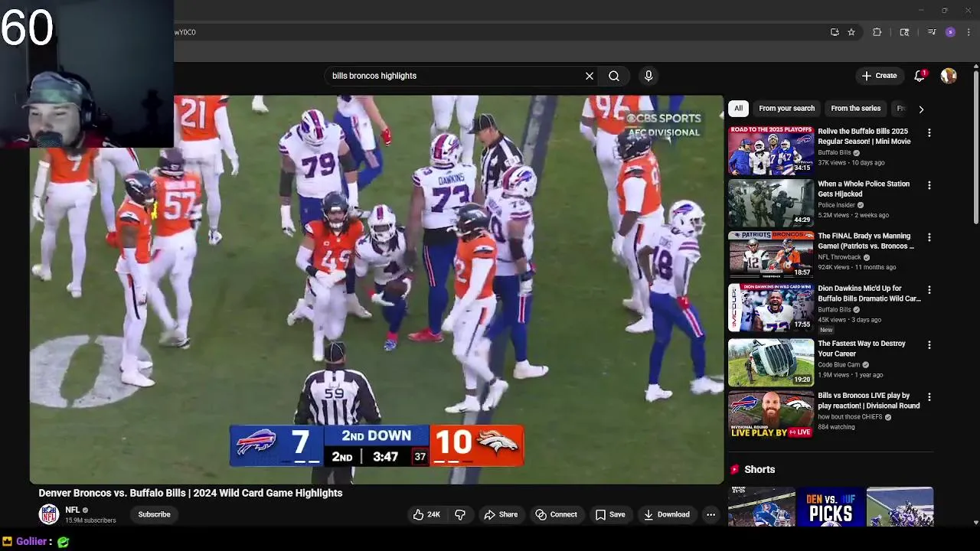Click the scrollbar down arrow
This screenshot has width=980, height=551.
click(x=976, y=523)
